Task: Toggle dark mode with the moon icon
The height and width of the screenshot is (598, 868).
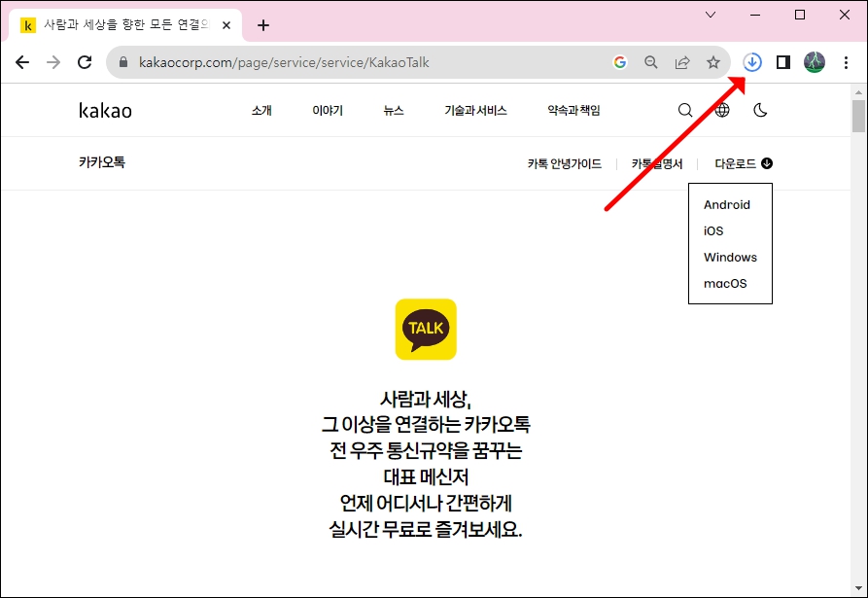Action: [759, 110]
